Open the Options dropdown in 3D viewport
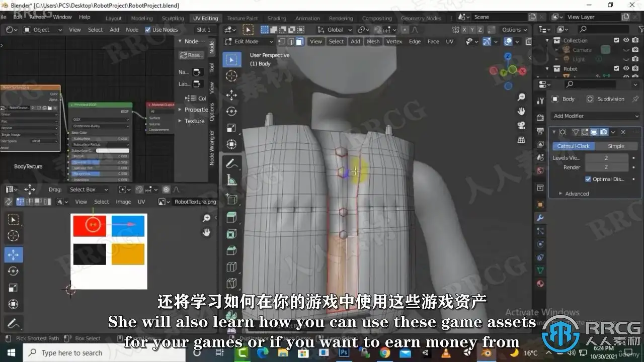644x362 pixels. pos(514,30)
